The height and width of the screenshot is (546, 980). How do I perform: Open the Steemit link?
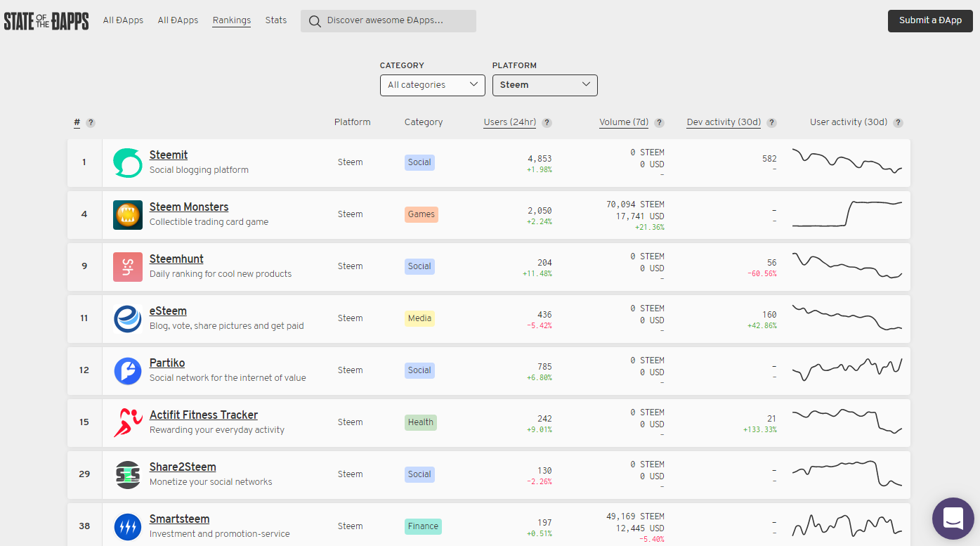click(169, 155)
